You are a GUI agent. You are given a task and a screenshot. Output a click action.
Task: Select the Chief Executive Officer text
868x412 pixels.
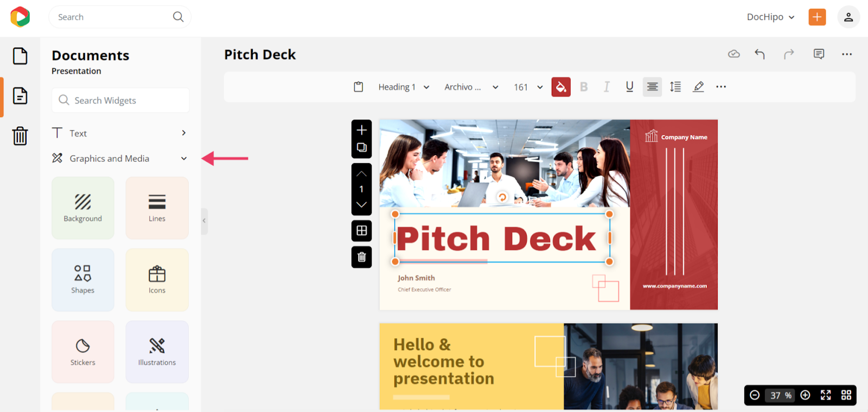424,289
